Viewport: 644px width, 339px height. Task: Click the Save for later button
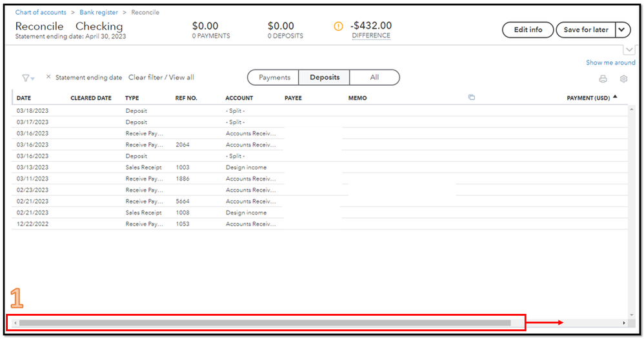(x=586, y=30)
